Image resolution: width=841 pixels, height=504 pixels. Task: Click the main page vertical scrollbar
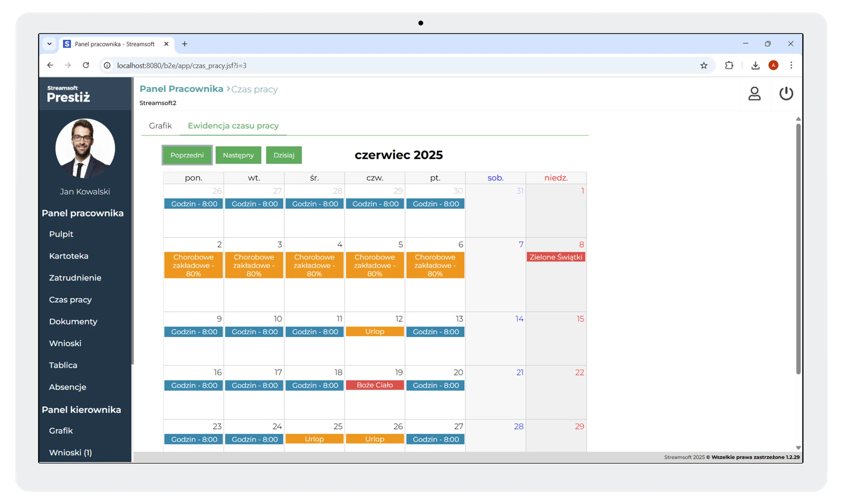(798, 249)
